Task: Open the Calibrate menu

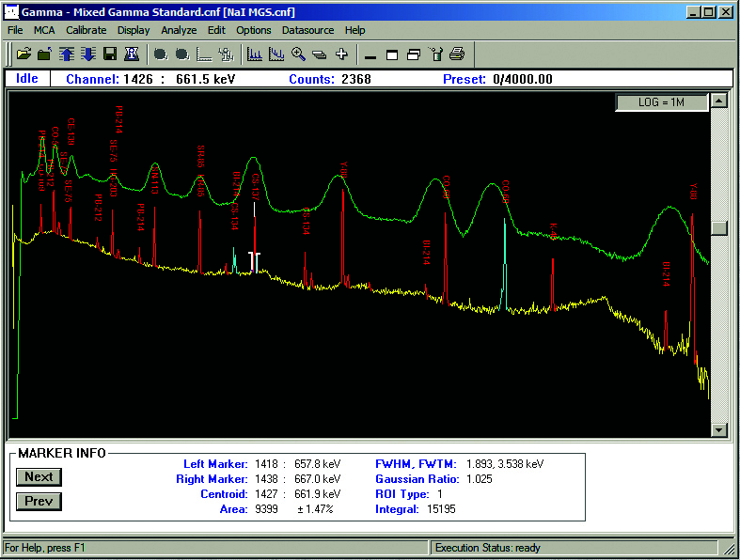Action: (x=86, y=30)
